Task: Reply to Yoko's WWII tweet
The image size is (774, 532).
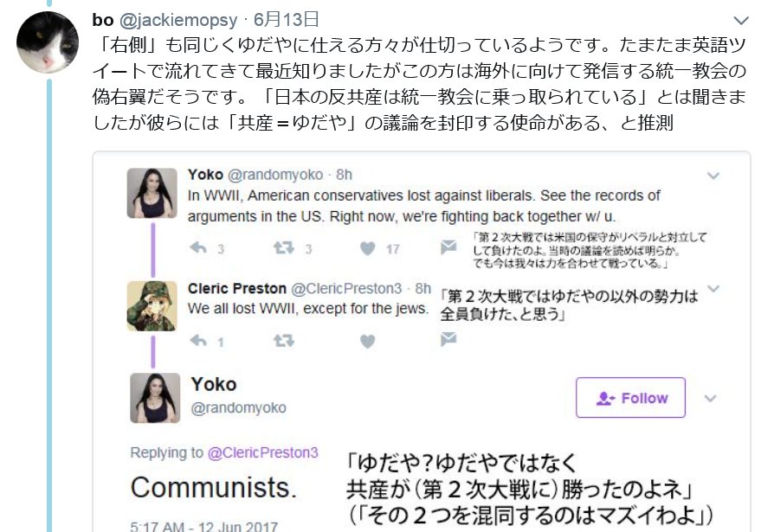Action: pos(198,248)
